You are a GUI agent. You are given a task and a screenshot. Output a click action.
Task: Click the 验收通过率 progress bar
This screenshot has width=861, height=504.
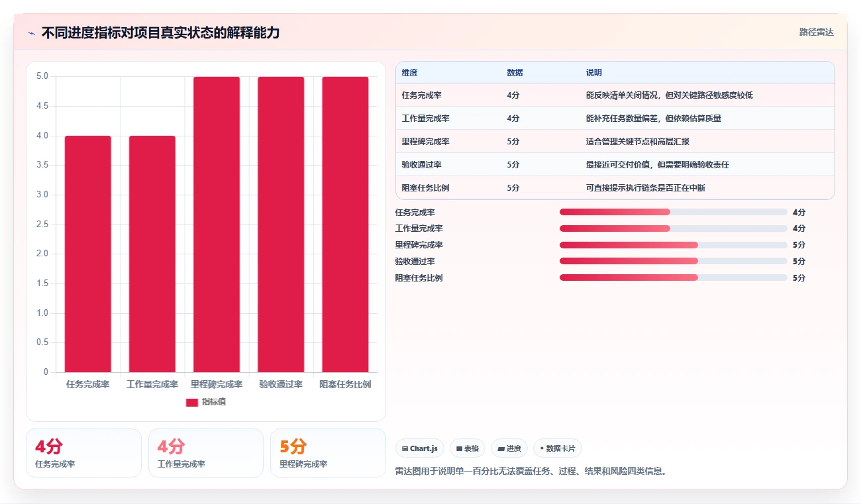tap(673, 262)
